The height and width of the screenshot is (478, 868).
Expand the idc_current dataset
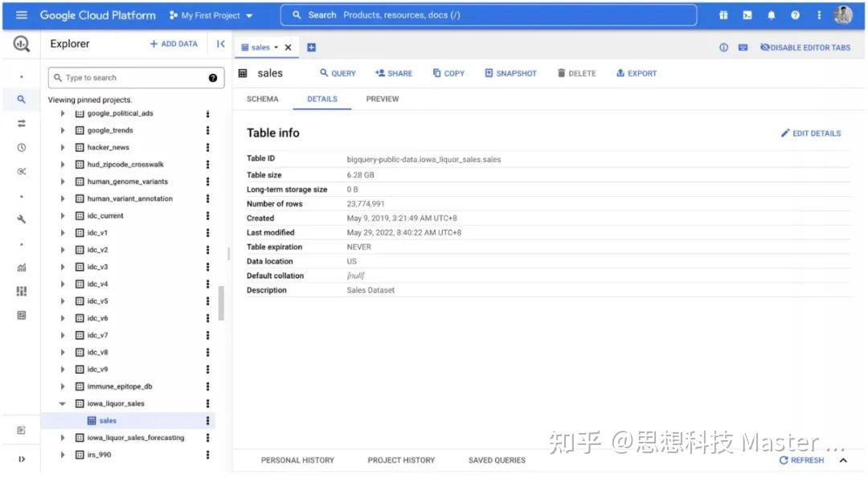coord(63,216)
